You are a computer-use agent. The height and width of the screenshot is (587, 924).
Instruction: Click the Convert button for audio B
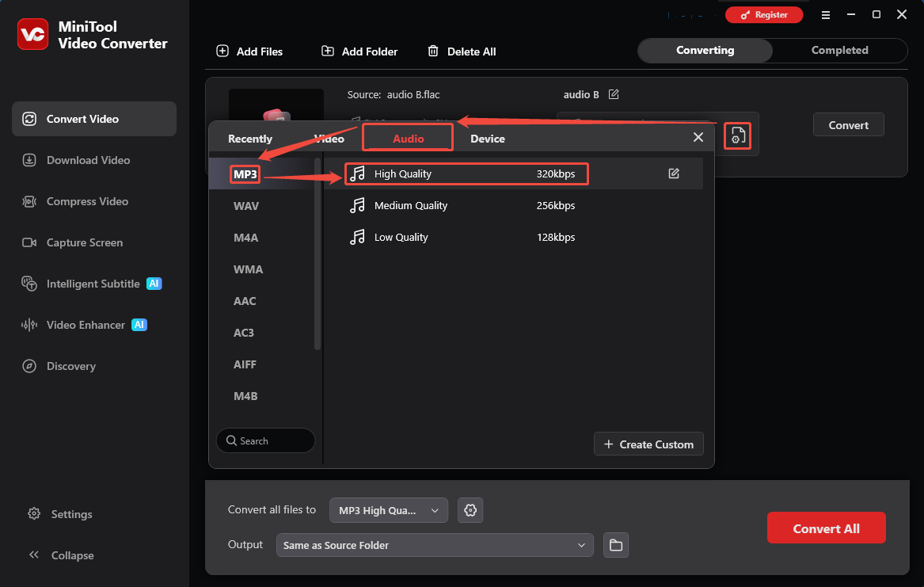[x=848, y=125]
